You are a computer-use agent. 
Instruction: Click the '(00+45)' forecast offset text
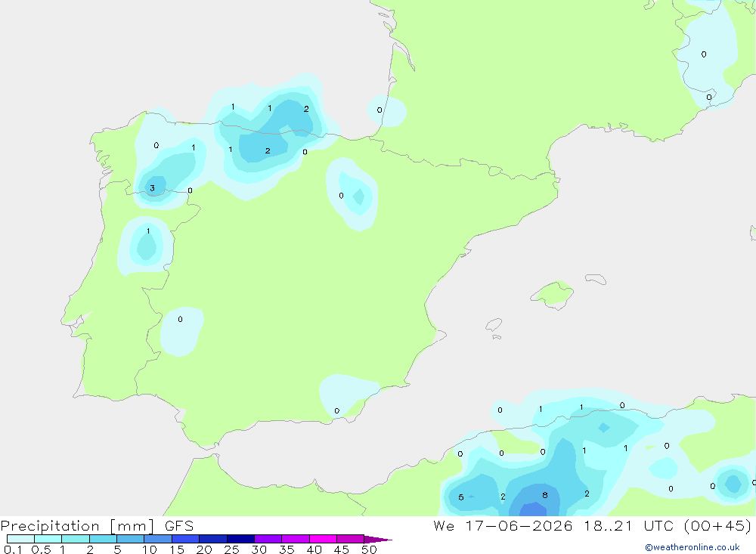[x=718, y=526]
